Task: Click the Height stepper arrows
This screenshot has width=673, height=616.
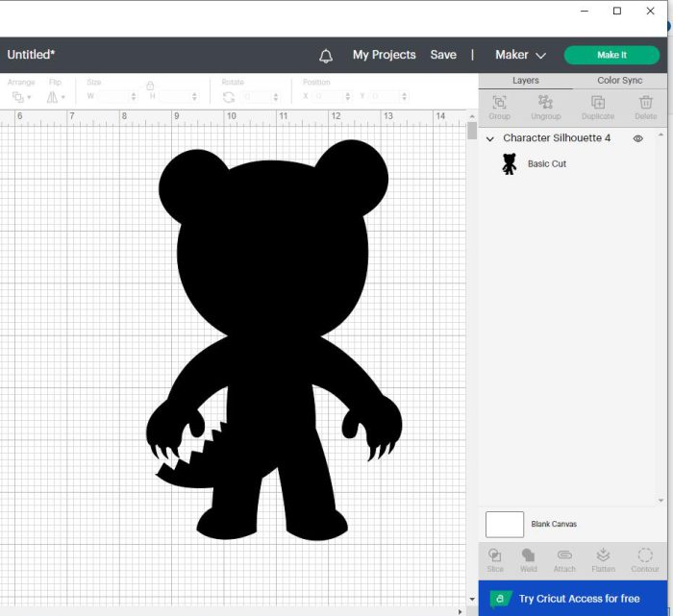Action: coord(194,96)
